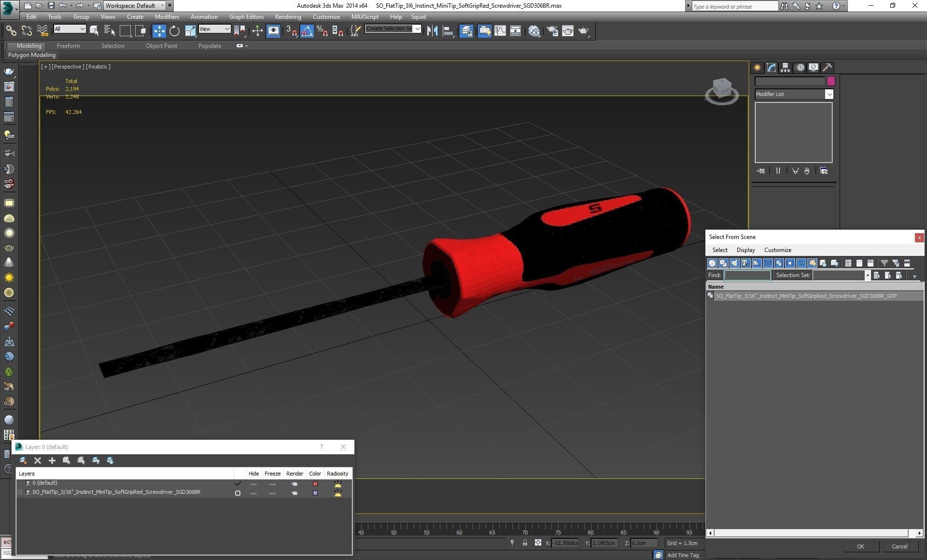Open the viewport Realistic shading menu
The width and height of the screenshot is (927, 560).
pyautogui.click(x=98, y=67)
